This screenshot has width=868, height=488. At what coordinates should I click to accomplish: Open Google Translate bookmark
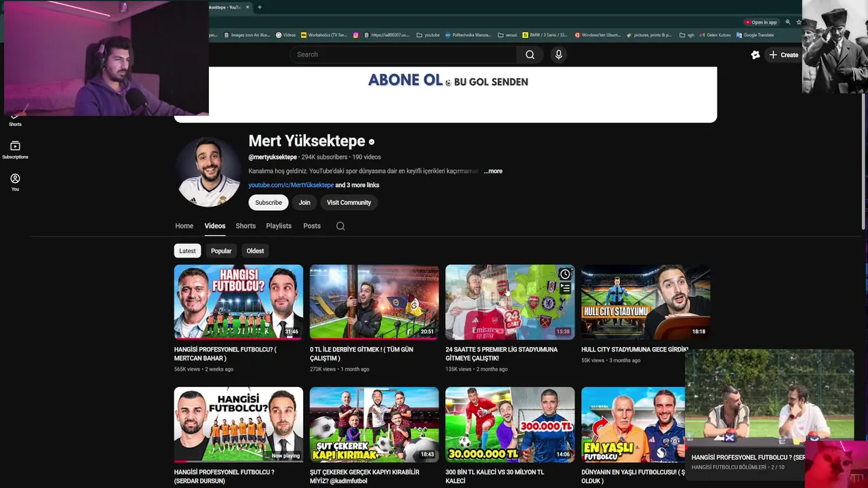pos(755,35)
